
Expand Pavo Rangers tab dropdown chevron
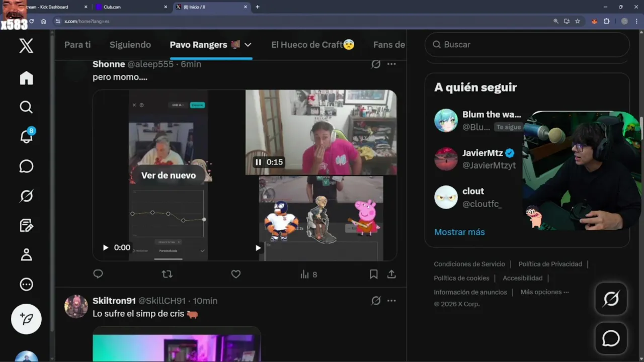[248, 45]
